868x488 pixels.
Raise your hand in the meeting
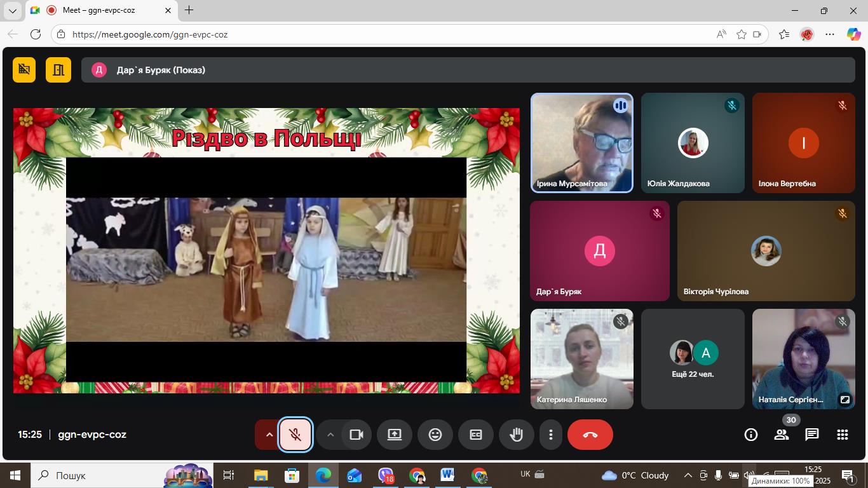[517, 435]
